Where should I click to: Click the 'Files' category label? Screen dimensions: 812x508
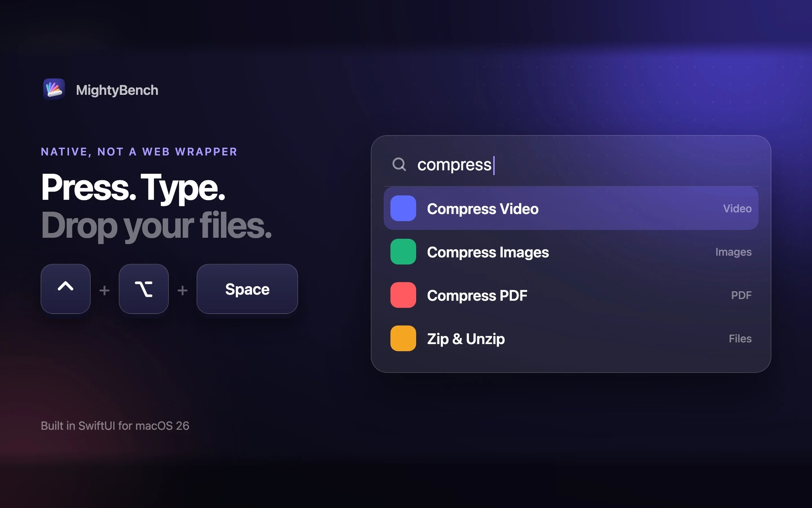click(740, 339)
